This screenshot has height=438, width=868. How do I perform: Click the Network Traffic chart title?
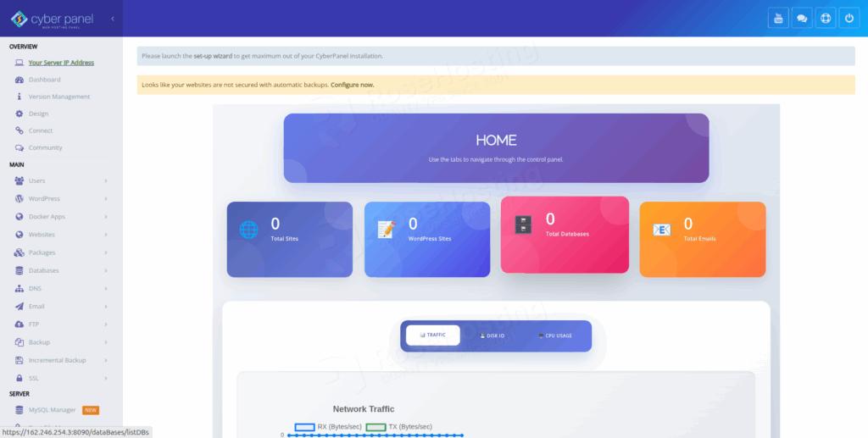point(363,409)
